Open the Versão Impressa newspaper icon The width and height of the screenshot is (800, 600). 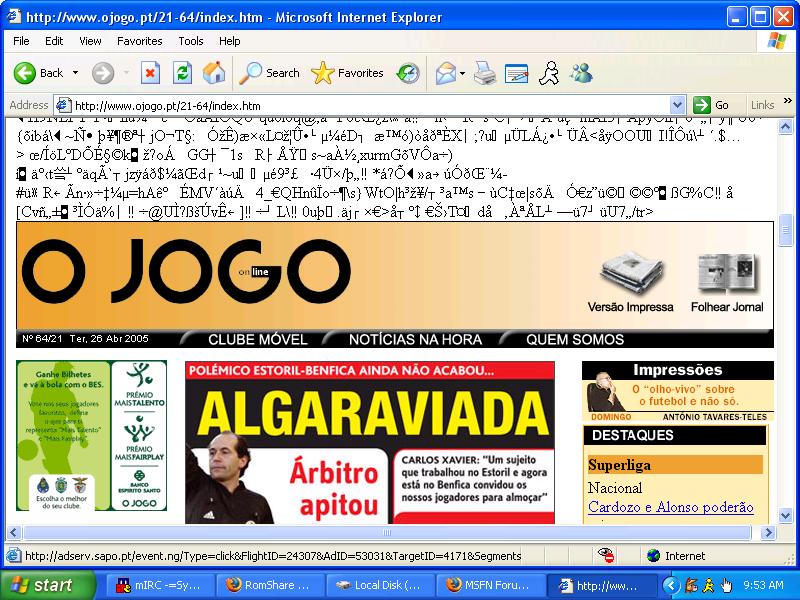(631, 282)
